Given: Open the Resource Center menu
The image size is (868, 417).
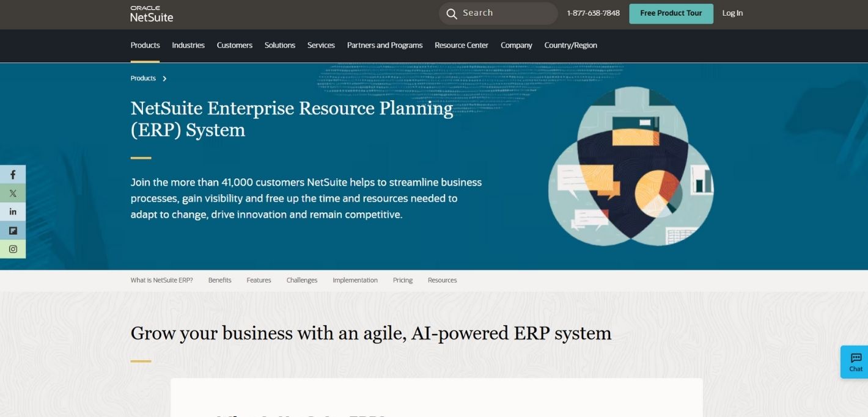Looking at the screenshot, I should tap(461, 45).
